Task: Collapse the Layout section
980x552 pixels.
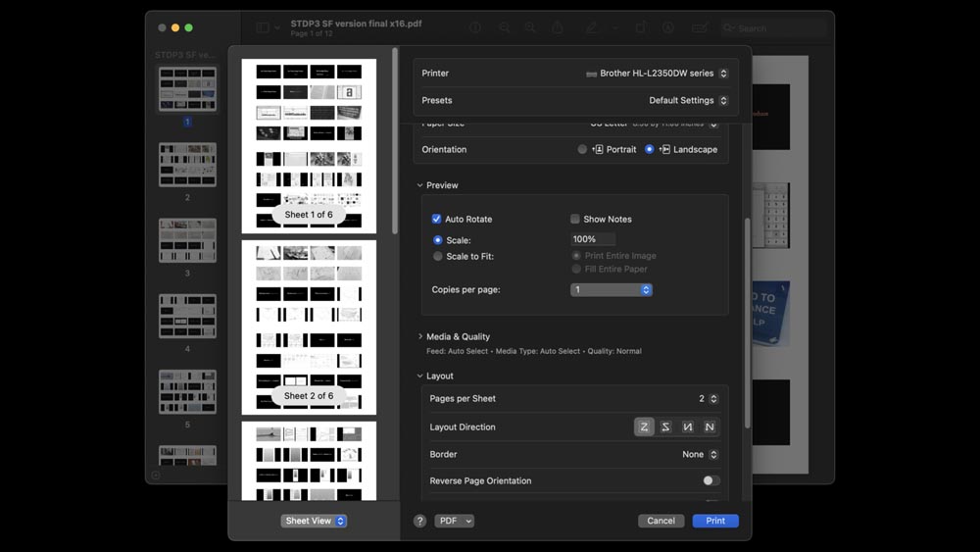Action: (x=420, y=376)
